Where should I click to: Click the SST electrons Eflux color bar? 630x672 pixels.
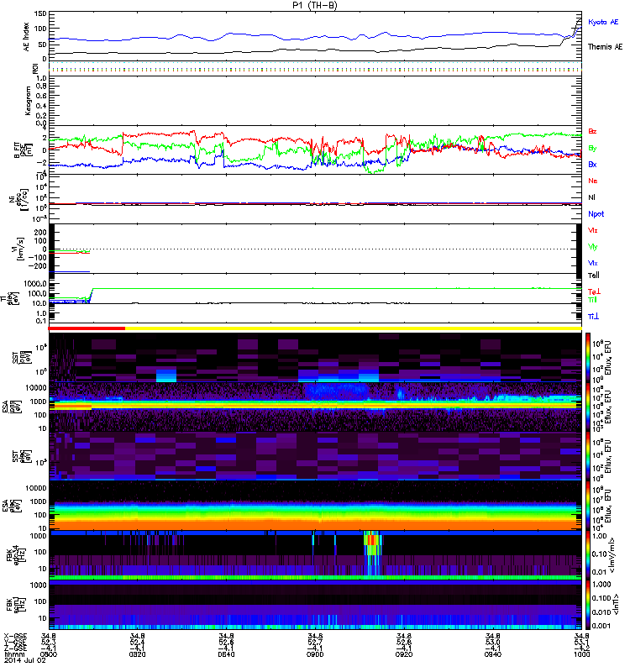[588, 456]
